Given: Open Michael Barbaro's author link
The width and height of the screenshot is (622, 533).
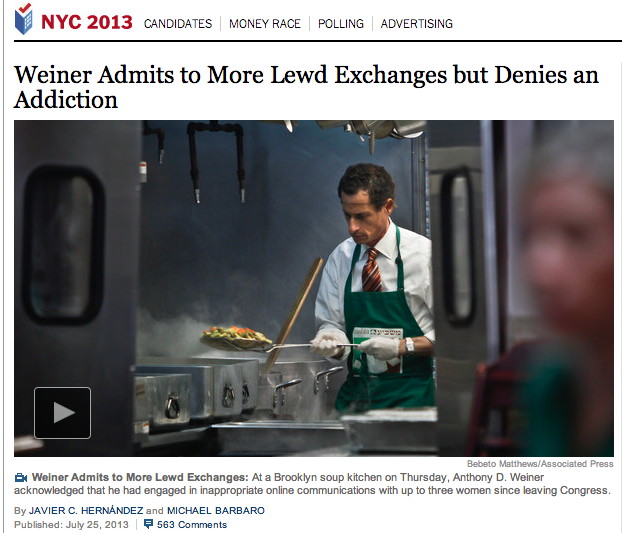Looking at the screenshot, I should point(216,510).
